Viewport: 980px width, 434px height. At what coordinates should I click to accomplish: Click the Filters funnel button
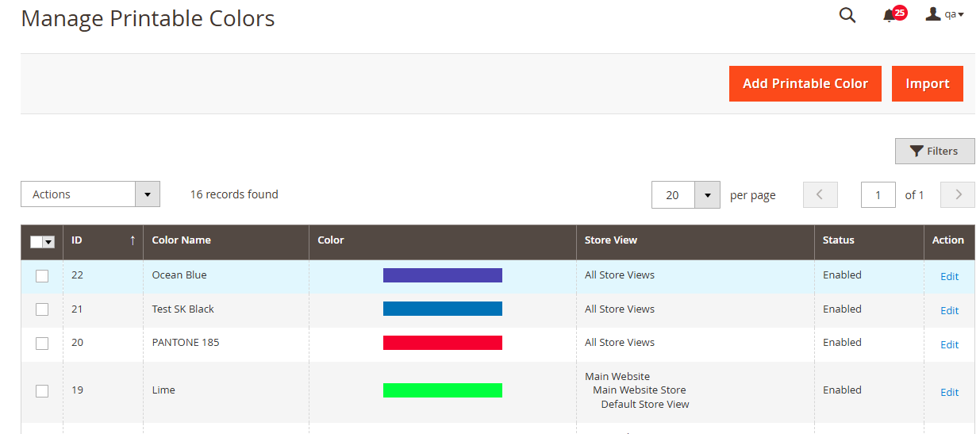click(x=934, y=151)
